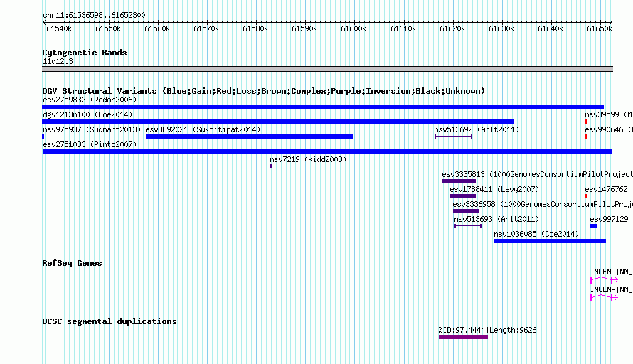Select the dgv1213n100 (Coe2014) blue bar
Viewport: 633px width, 364px height.
(x=278, y=122)
